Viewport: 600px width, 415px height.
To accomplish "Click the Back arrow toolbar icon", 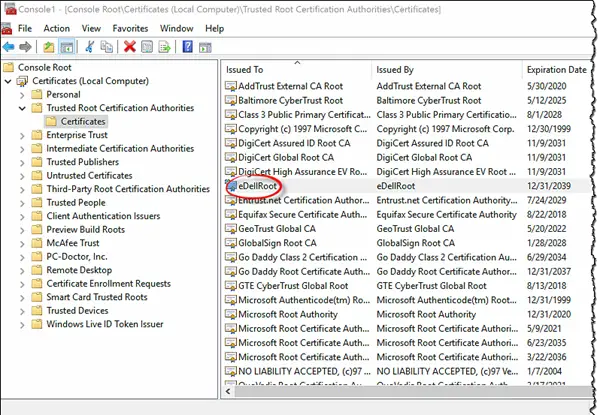I will pos(8,47).
